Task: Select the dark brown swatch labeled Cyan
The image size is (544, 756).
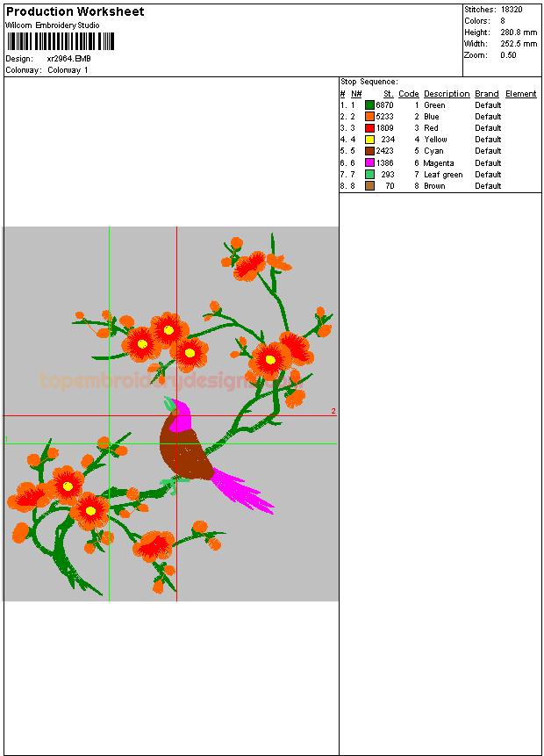Action: [x=370, y=151]
